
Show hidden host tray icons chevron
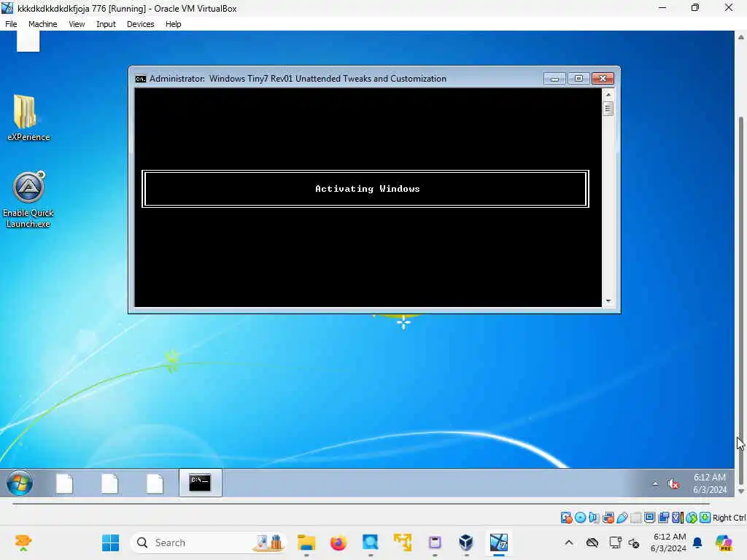[569, 542]
